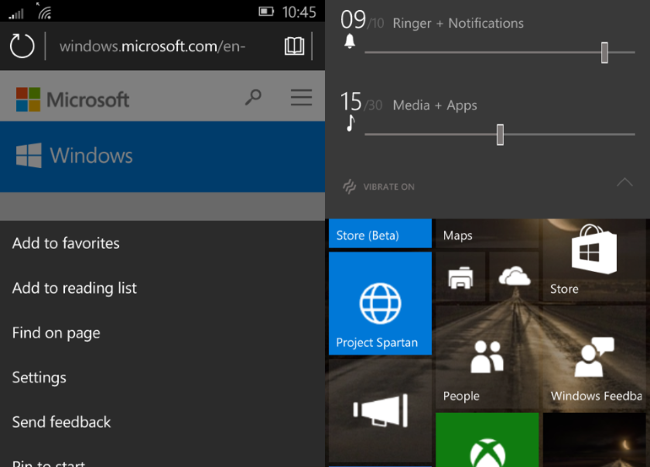Tap the refresh page icon
Image resolution: width=650 pixels, height=467 pixels.
pyautogui.click(x=22, y=46)
